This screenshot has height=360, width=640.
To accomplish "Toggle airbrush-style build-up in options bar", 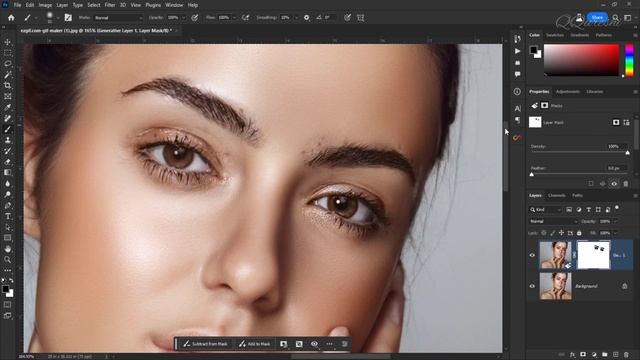I will coord(245,18).
